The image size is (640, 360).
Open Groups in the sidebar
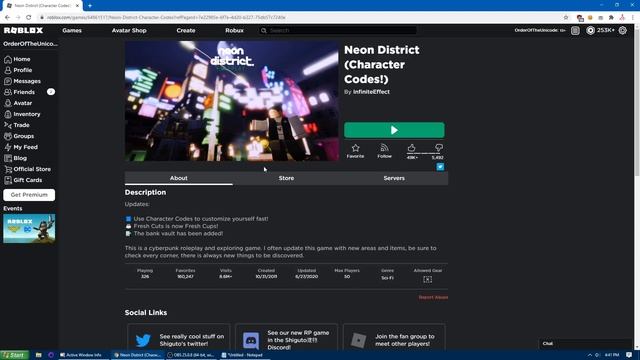(19, 136)
